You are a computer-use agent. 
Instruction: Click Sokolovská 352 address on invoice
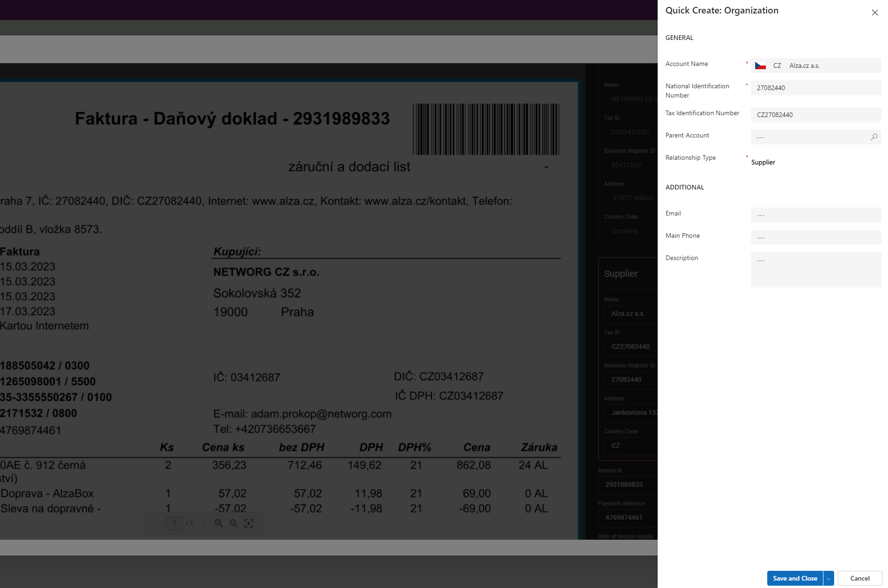[x=257, y=294]
